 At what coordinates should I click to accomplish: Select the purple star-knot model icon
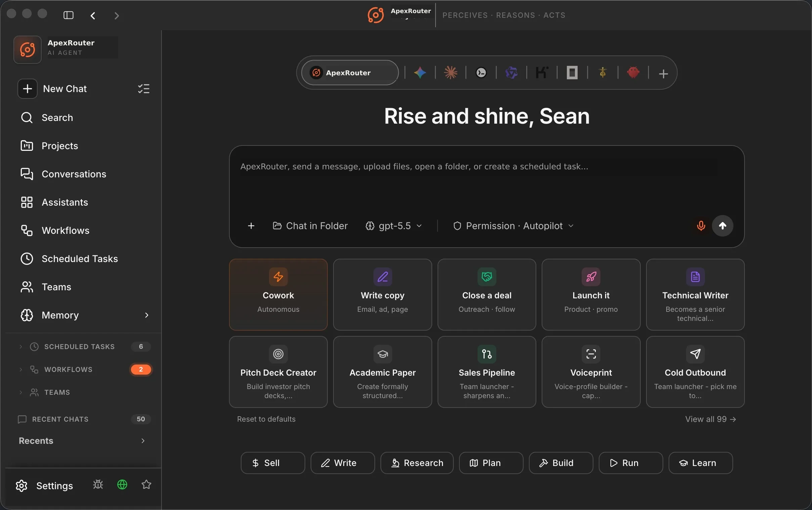tap(511, 73)
